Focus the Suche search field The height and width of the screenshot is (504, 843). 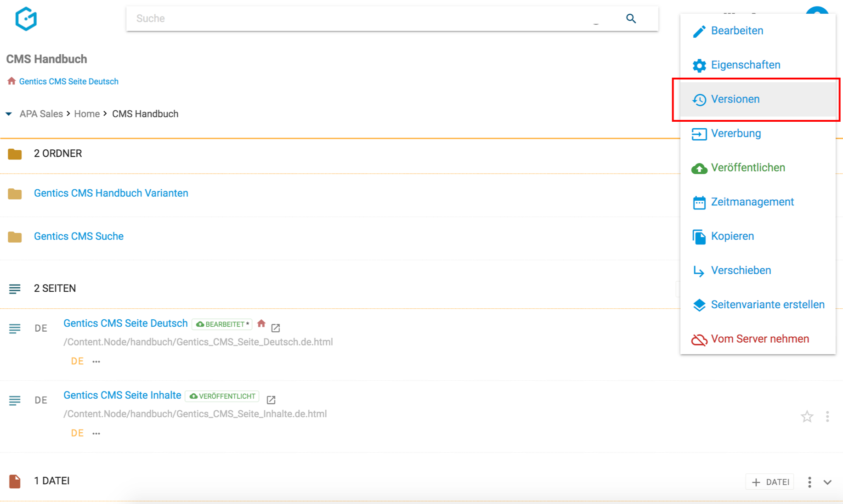pyautogui.click(x=392, y=19)
